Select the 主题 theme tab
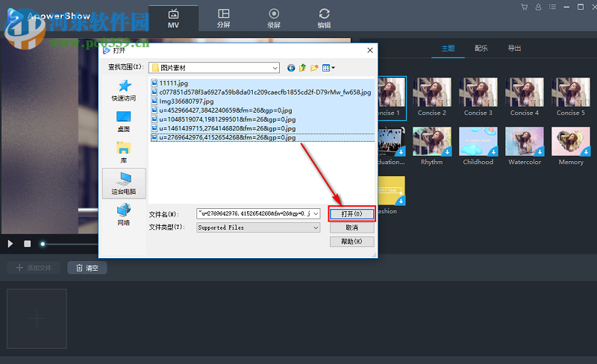Screen dimensions: 597x364 (448, 48)
